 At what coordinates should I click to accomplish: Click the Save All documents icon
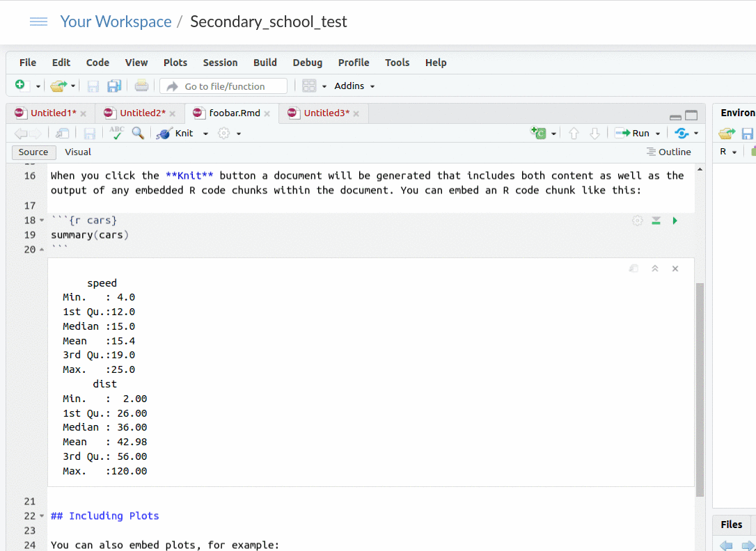click(x=114, y=86)
